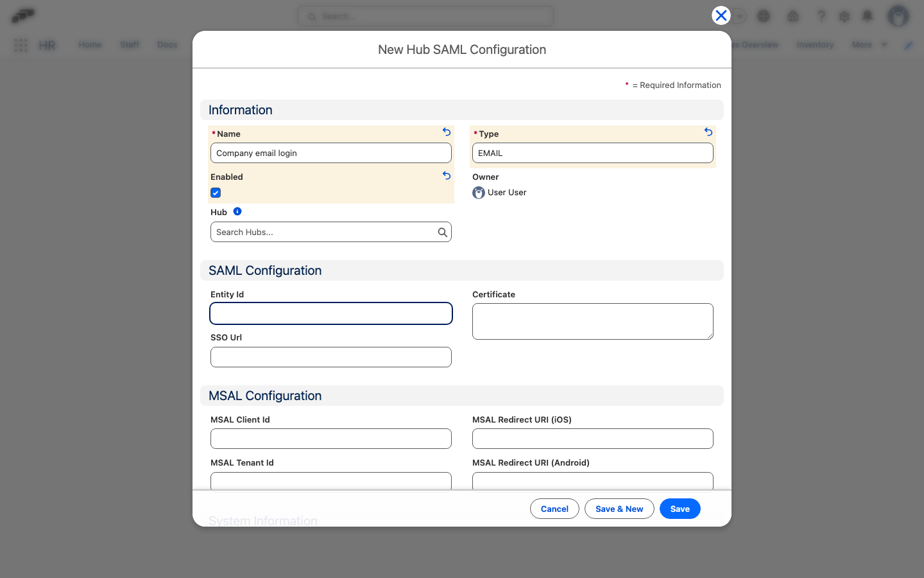Viewport: 924px width, 578px height.
Task: Undo changes to the Name field
Action: click(x=447, y=132)
